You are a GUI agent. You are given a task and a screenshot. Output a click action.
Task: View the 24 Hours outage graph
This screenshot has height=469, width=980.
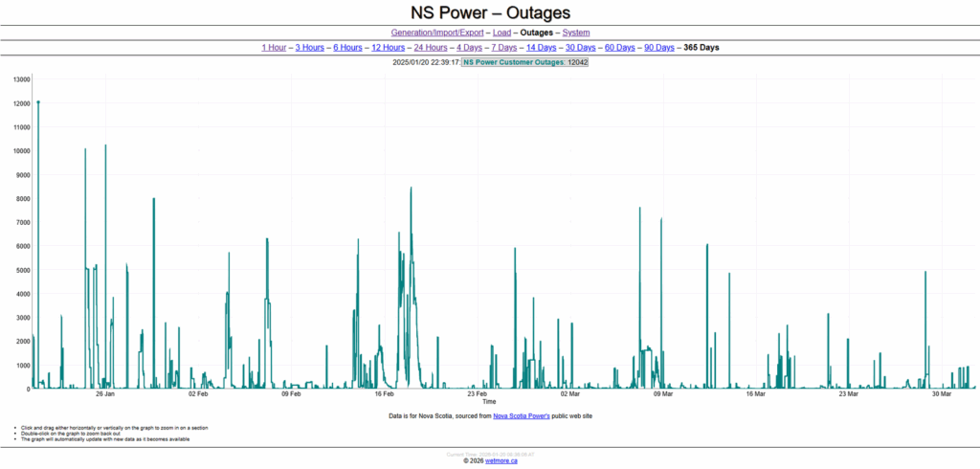[430, 47]
